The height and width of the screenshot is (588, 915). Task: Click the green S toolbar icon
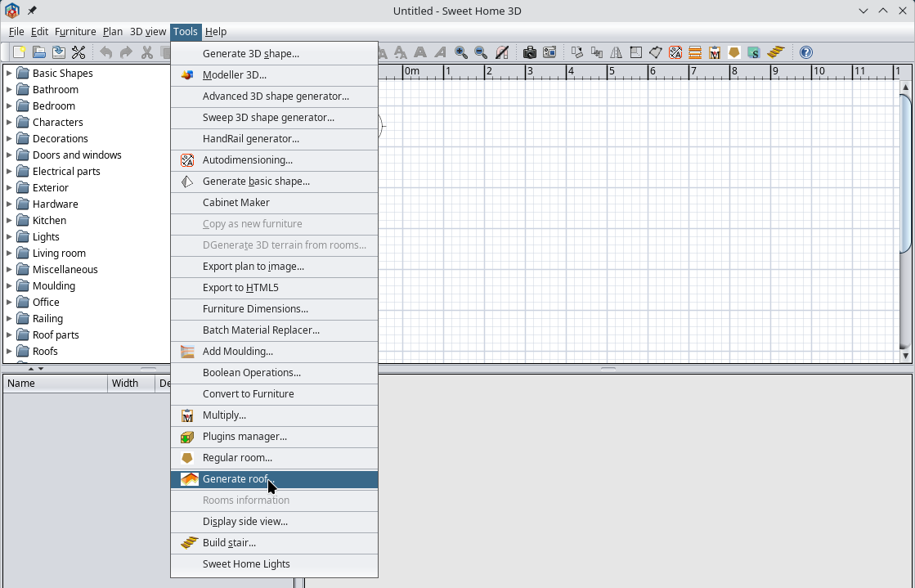coord(753,52)
